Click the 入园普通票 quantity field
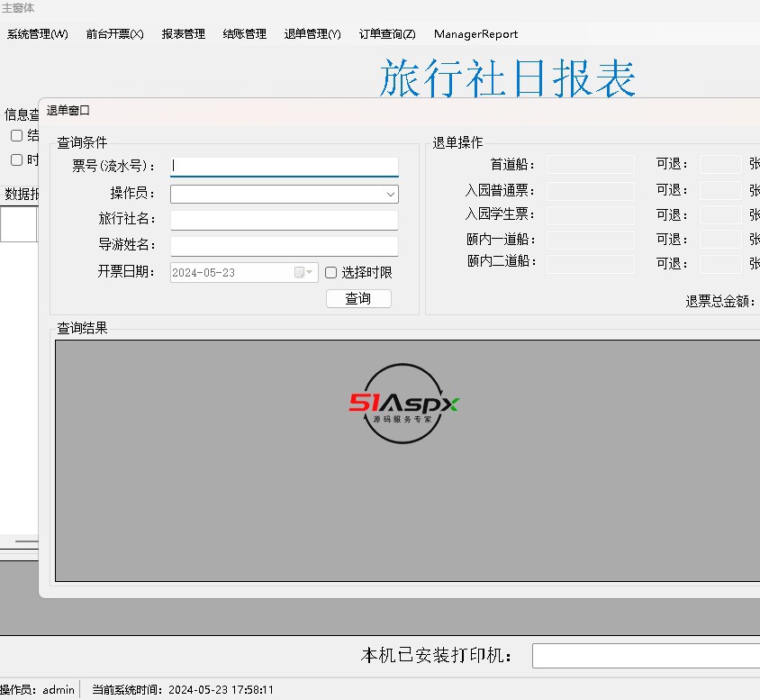 pos(590,191)
